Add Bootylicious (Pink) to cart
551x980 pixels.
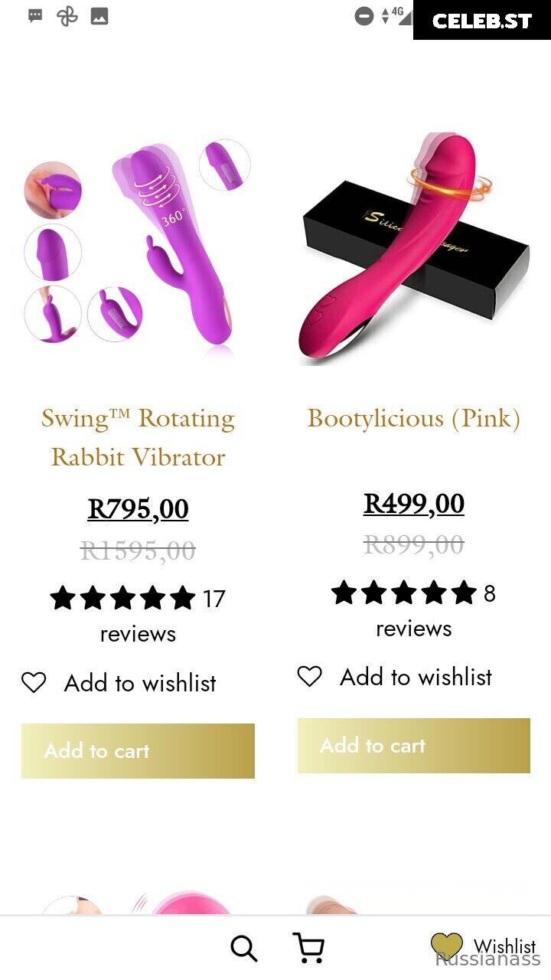click(x=413, y=745)
